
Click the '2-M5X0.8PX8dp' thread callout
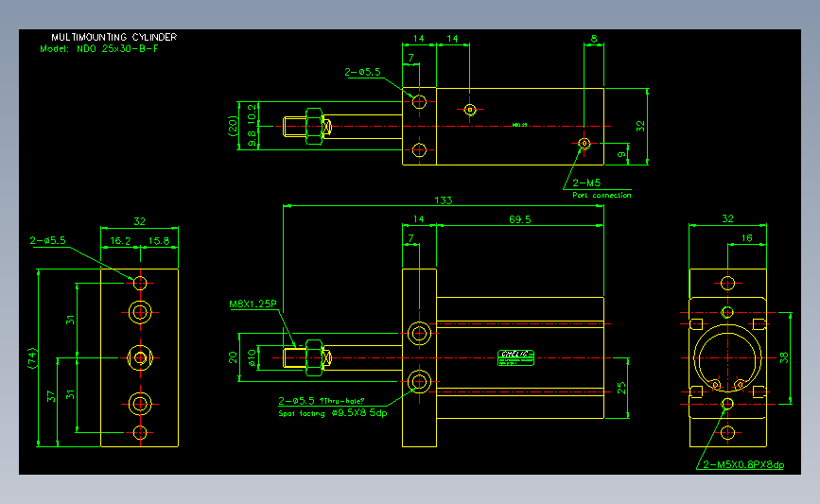point(743,465)
